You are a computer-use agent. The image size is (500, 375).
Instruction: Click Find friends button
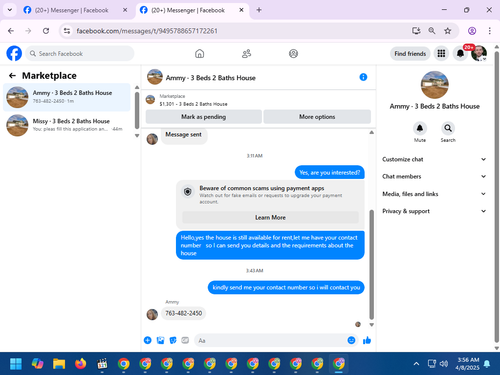click(x=410, y=54)
